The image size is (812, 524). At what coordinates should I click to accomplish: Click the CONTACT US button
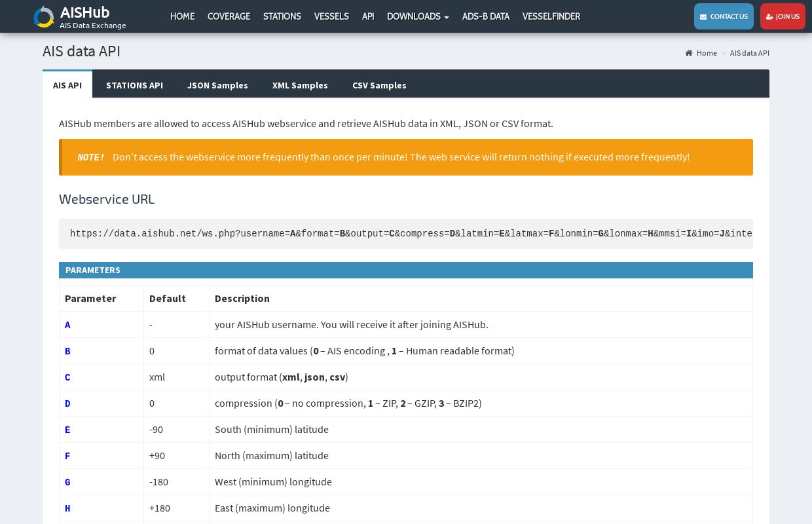tap(724, 16)
